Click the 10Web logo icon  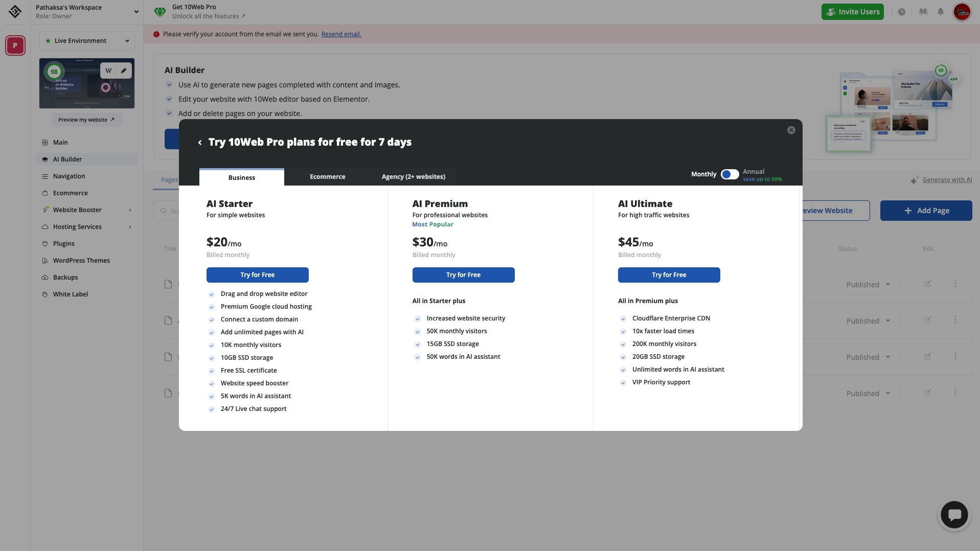click(x=15, y=11)
